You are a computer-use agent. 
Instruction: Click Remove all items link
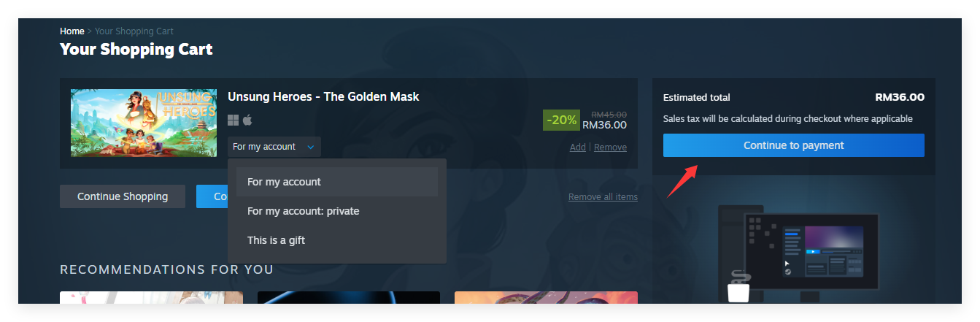coord(603,197)
